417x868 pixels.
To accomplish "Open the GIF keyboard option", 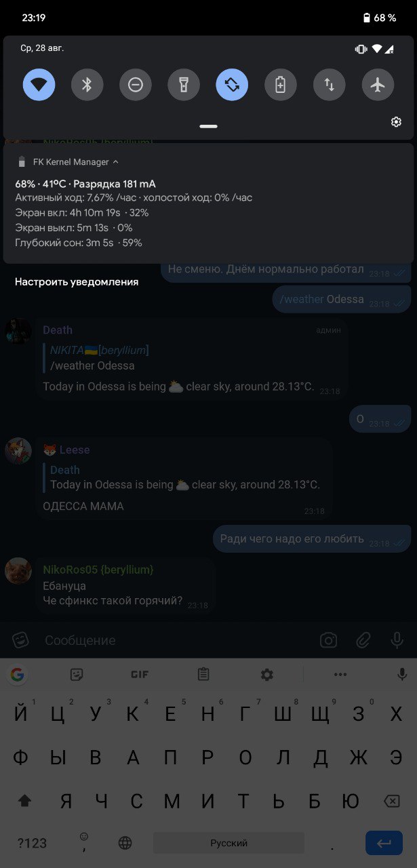I will [x=140, y=674].
